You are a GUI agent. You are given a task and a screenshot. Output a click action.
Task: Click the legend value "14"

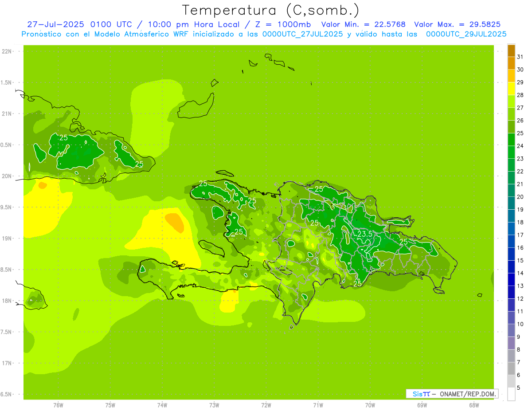point(520,273)
